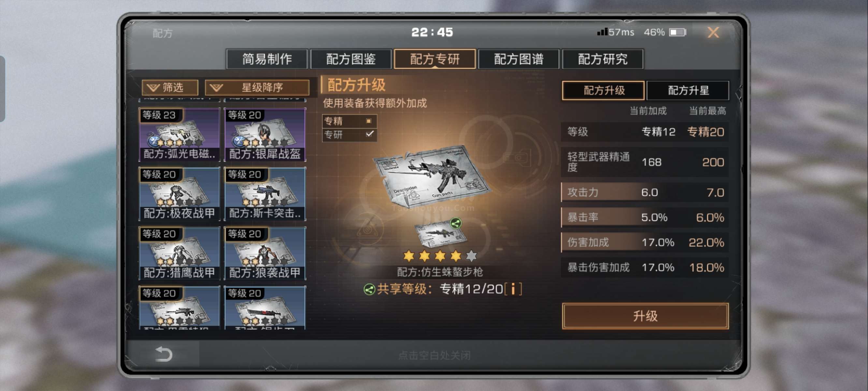Select 配方:猎鹰战甲 recipe card
The width and height of the screenshot is (868, 391).
179,253
